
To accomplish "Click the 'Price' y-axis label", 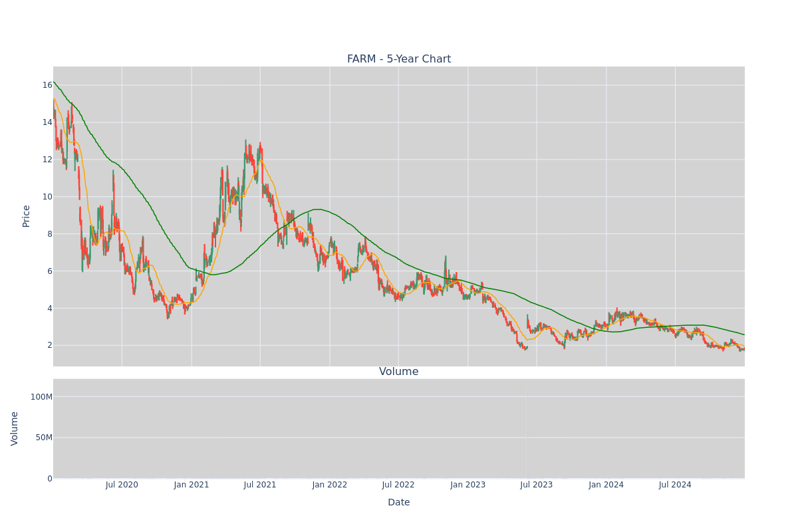I will tap(27, 216).
